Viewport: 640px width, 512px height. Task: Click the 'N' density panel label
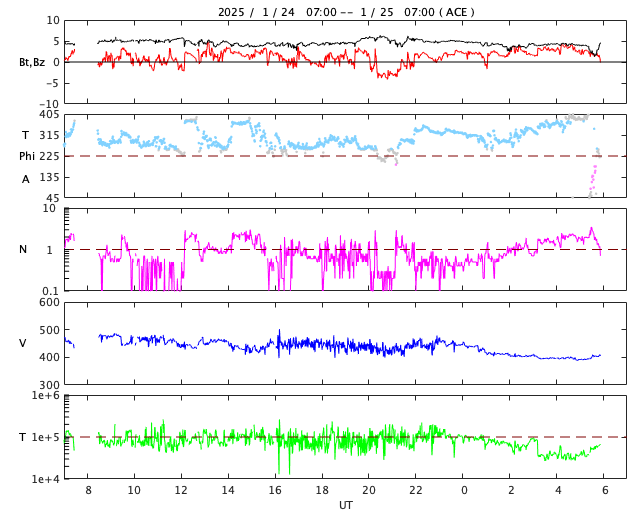(23, 249)
